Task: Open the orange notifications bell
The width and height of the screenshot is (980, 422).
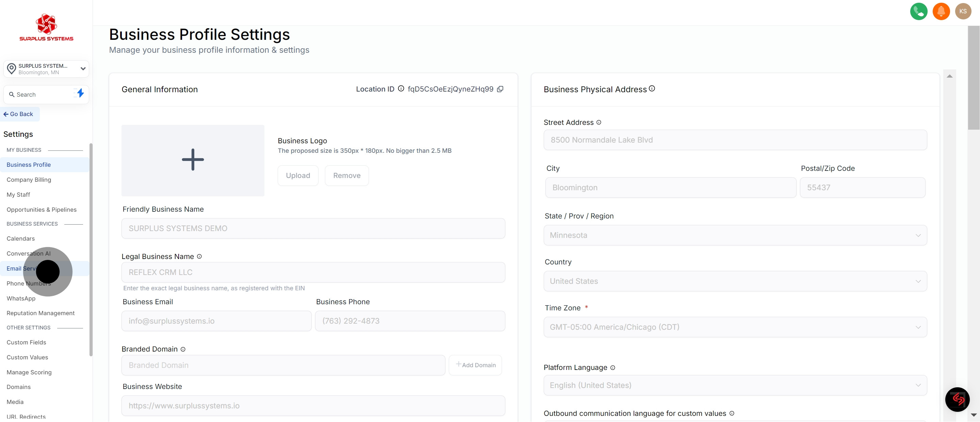Action: pos(941,12)
